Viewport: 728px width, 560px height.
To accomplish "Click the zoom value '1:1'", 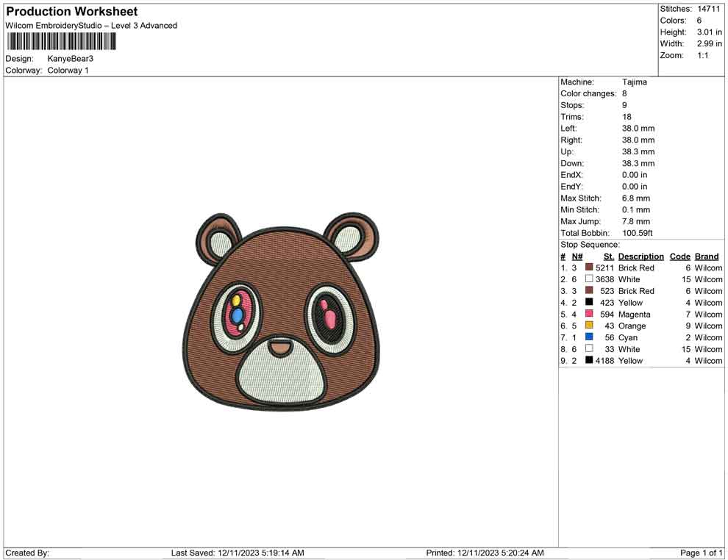I will (x=702, y=55).
